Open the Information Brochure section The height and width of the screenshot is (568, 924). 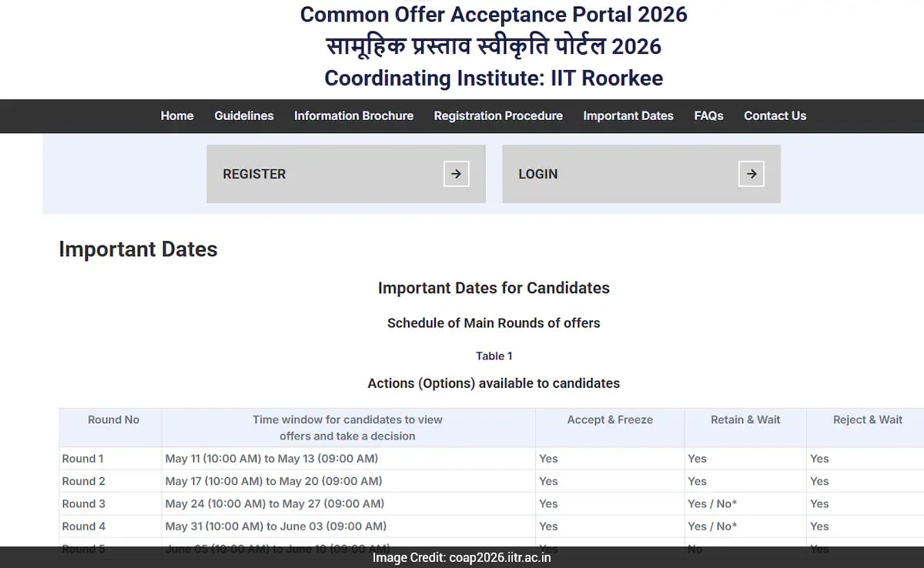tap(353, 115)
